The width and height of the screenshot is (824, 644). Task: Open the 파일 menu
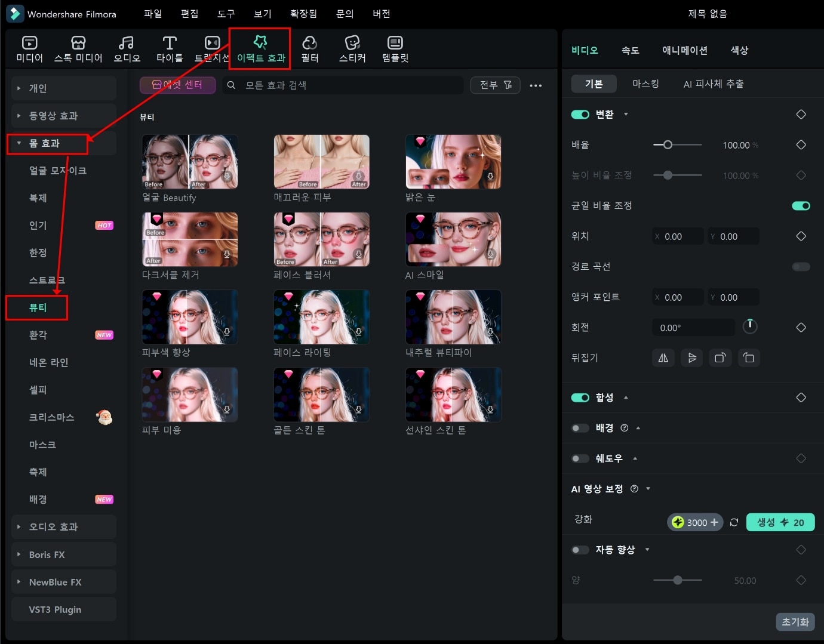[153, 14]
